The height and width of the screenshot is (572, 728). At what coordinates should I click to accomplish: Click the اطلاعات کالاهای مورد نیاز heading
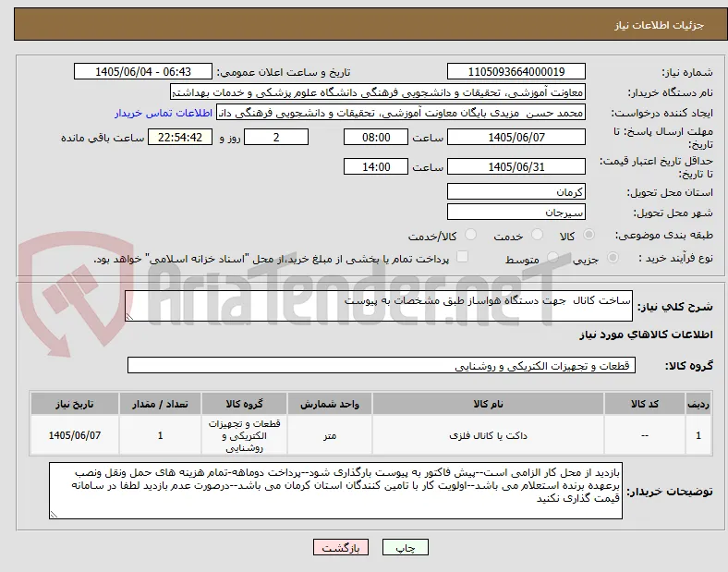click(646, 335)
